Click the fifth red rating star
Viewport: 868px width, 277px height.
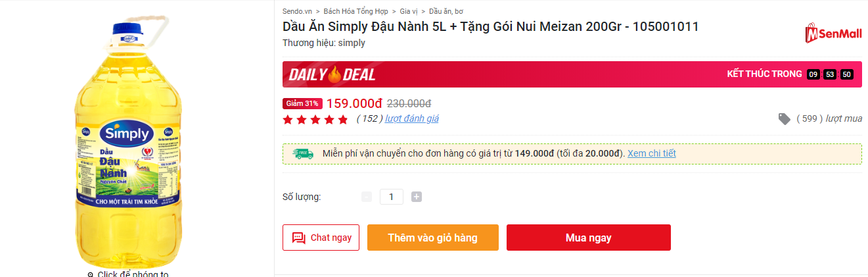343,119
